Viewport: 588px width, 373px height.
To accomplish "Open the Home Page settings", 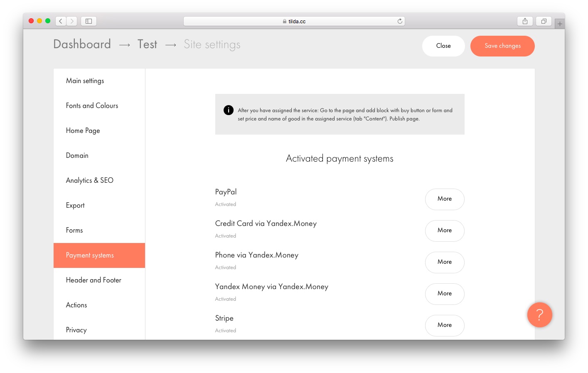I will coord(99,131).
